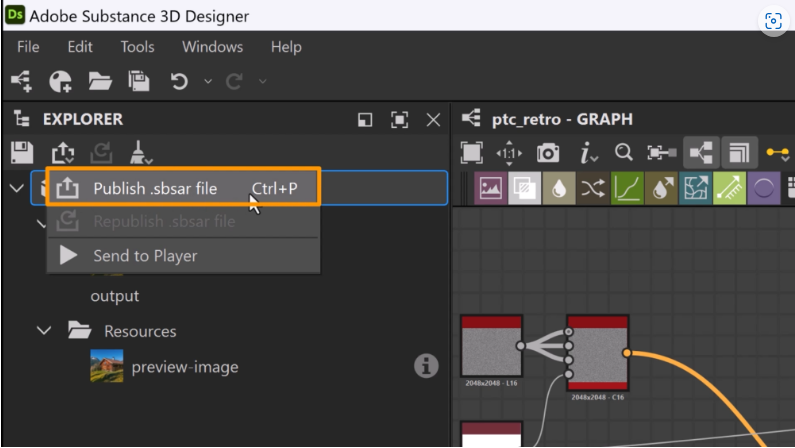The height and width of the screenshot is (448, 795).
Task: Select Send to Player menu entry
Action: click(x=183, y=255)
